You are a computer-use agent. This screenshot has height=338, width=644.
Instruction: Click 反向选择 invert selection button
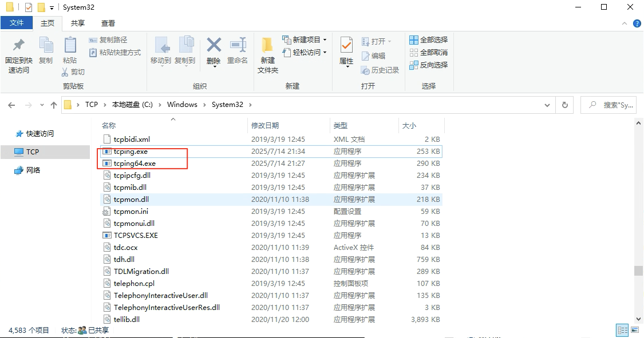(x=429, y=65)
